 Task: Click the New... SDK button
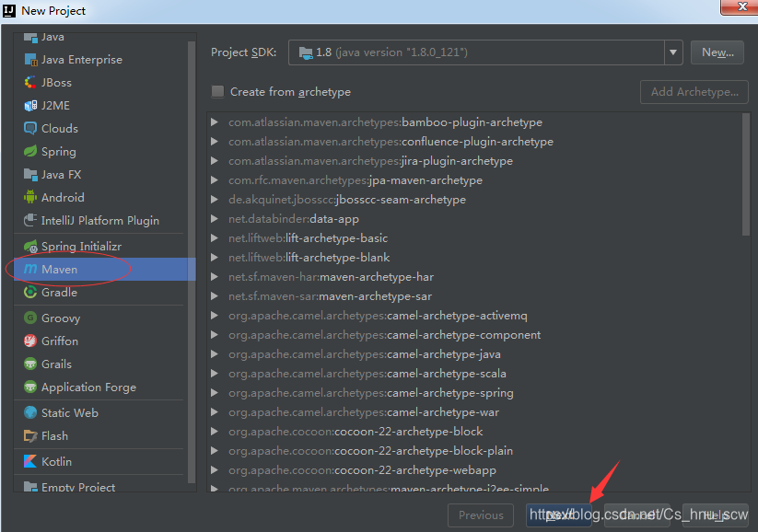(x=717, y=52)
